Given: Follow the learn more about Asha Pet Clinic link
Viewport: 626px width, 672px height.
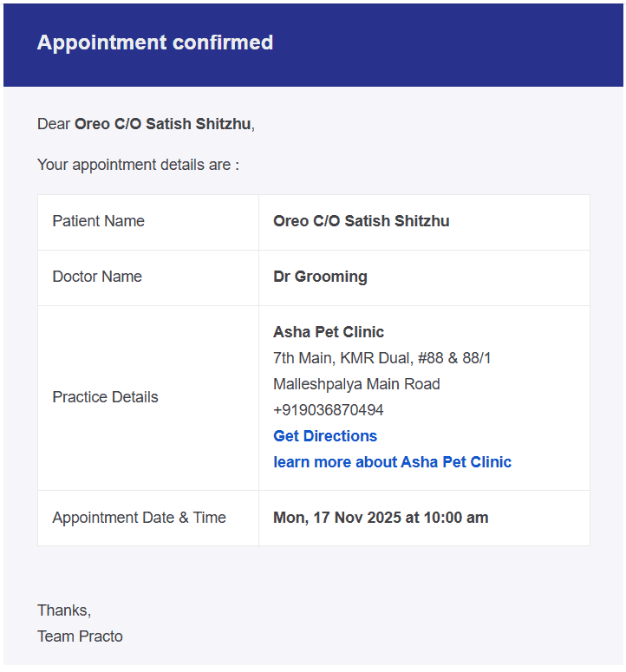Looking at the screenshot, I should click(x=392, y=462).
